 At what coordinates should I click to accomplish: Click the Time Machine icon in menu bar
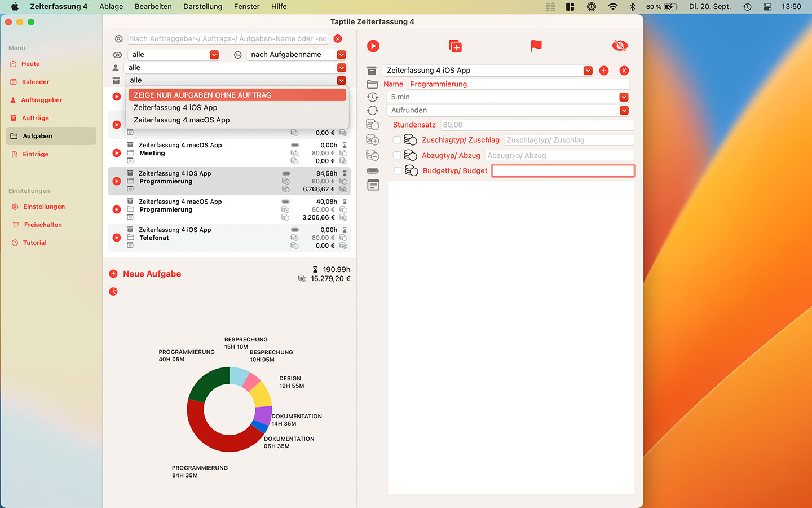click(747, 7)
